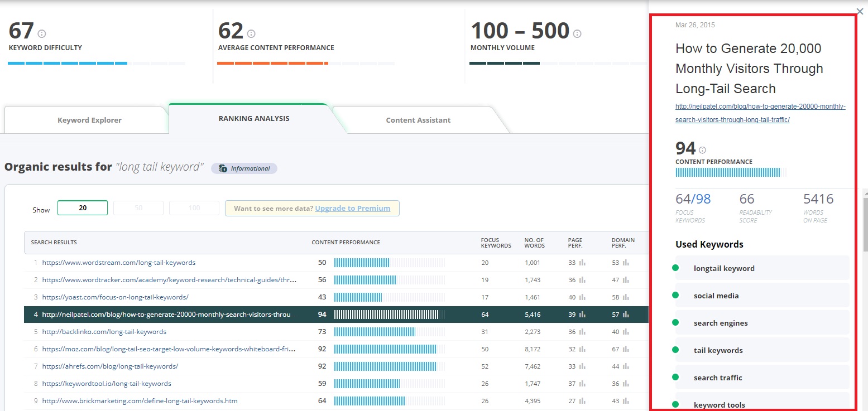Open the neilpatel.com article link in side panel
868x411 pixels.
point(760,113)
